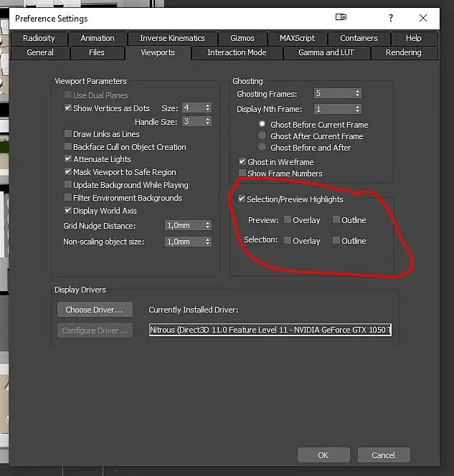Switch to the Inverse Kinematics tab
Image resolution: width=454 pixels, height=476 pixels.
[172, 38]
